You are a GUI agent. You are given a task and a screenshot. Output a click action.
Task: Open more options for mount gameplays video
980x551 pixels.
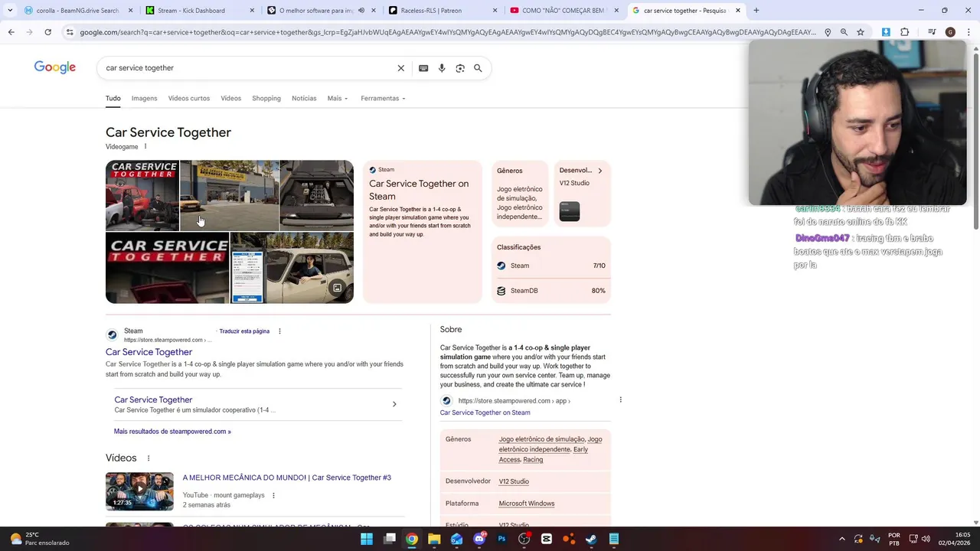click(x=273, y=495)
